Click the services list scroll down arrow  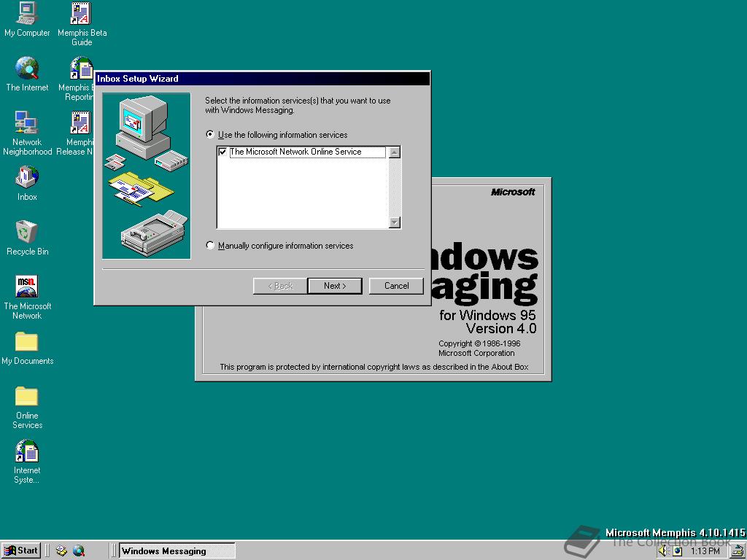[x=395, y=222]
